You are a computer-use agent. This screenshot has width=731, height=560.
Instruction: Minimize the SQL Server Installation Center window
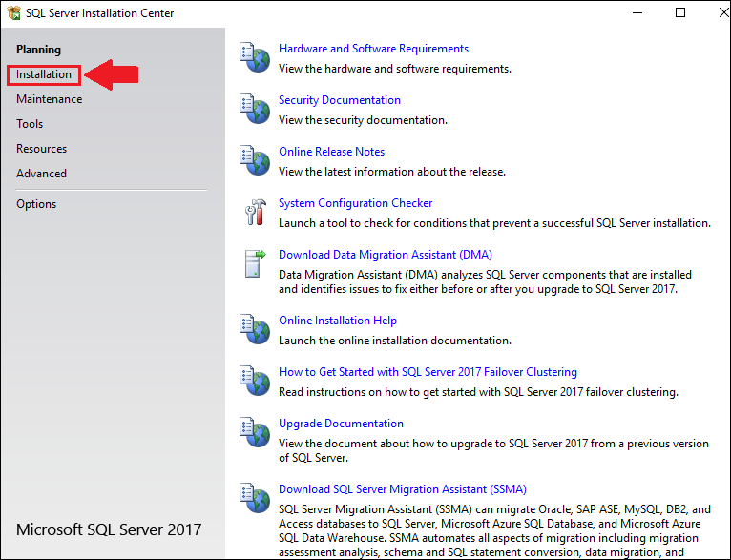(x=637, y=12)
